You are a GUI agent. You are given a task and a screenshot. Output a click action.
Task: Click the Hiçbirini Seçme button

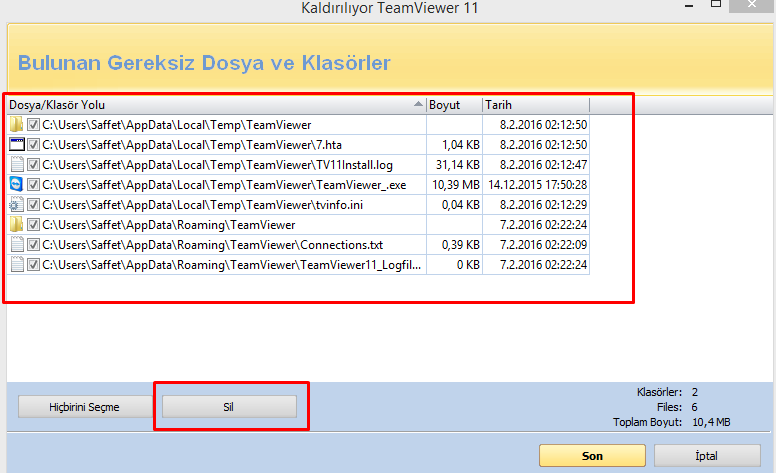click(x=85, y=407)
